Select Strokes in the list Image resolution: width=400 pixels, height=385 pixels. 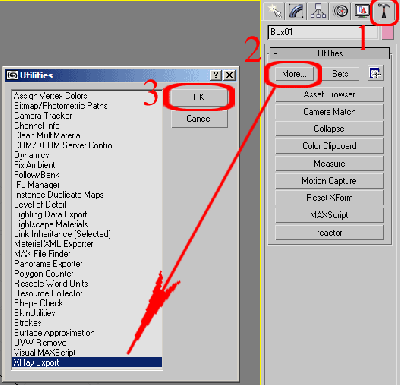click(x=87, y=323)
